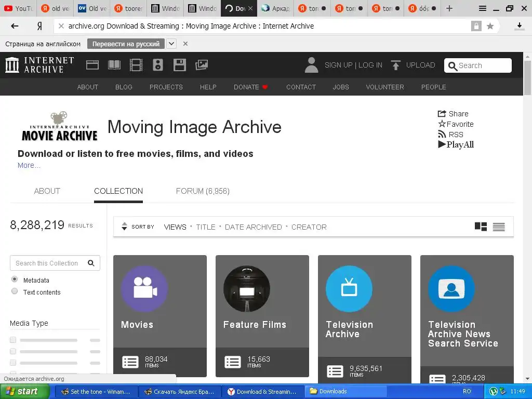
Task: Open translate options dropdown arrow
Action: pyautogui.click(x=171, y=44)
